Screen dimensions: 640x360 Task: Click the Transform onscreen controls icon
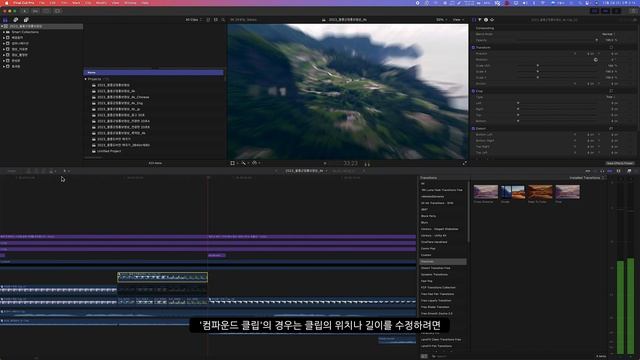click(611, 47)
